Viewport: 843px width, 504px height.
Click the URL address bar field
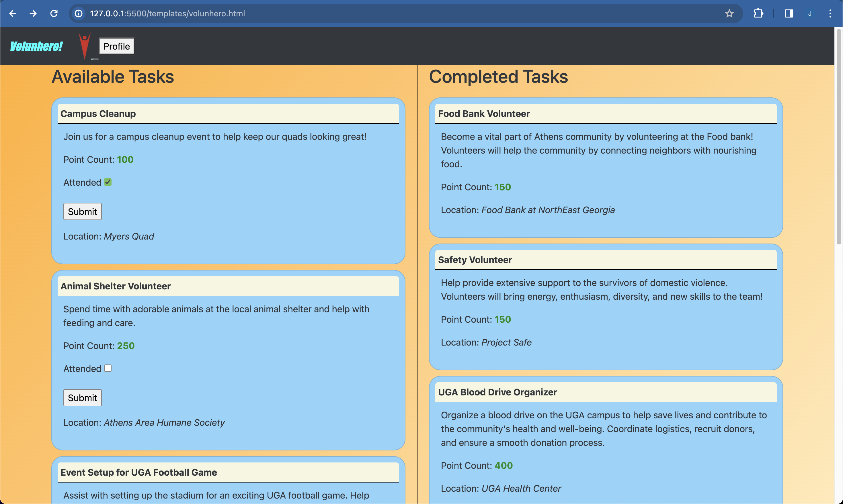[374, 13]
